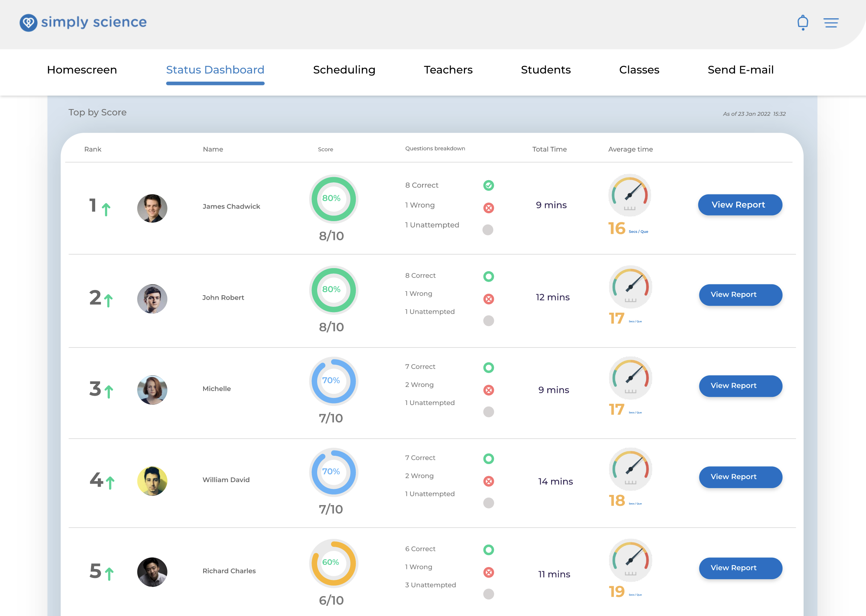Click the Name column header

[x=213, y=149]
